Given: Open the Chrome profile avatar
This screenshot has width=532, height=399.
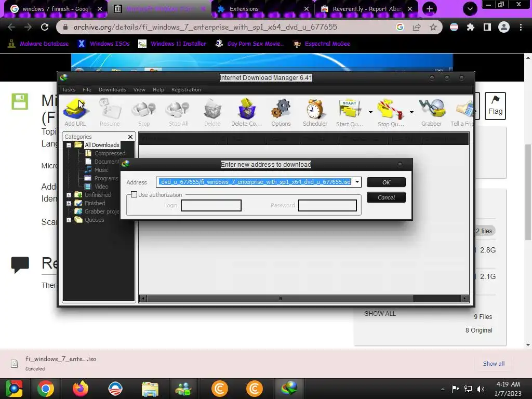Looking at the screenshot, I should (x=504, y=27).
